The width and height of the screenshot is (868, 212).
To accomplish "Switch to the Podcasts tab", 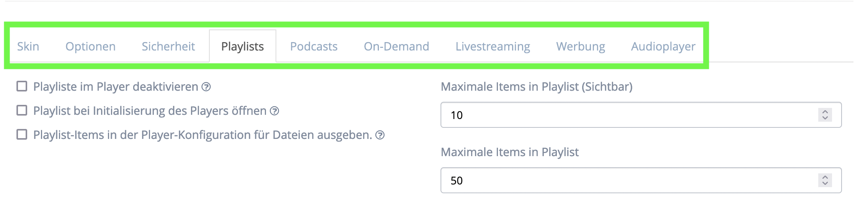I will (x=314, y=46).
